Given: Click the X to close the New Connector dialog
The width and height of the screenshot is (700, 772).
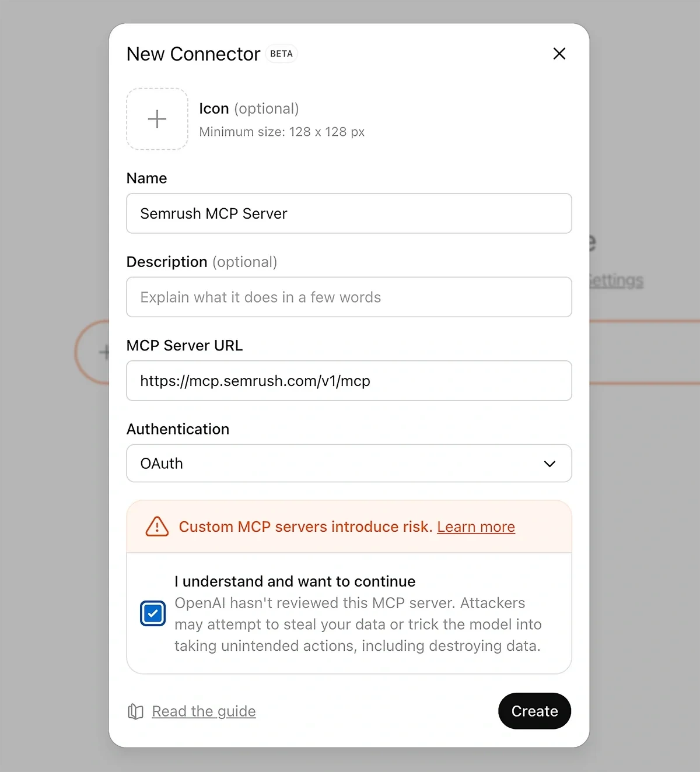Looking at the screenshot, I should pyautogui.click(x=559, y=53).
